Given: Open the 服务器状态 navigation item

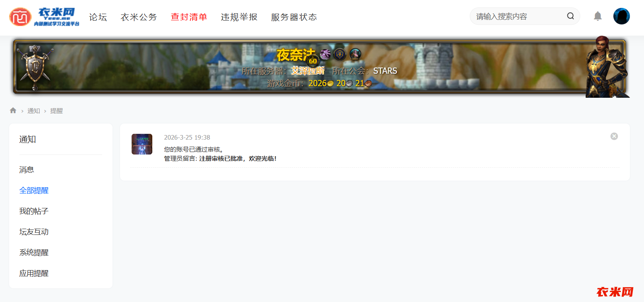Looking at the screenshot, I should 294,17.
